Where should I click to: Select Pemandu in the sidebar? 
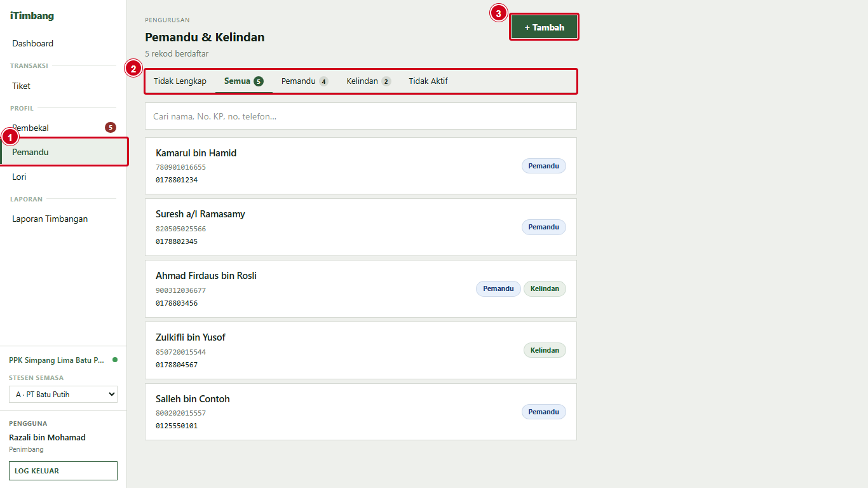pos(64,152)
